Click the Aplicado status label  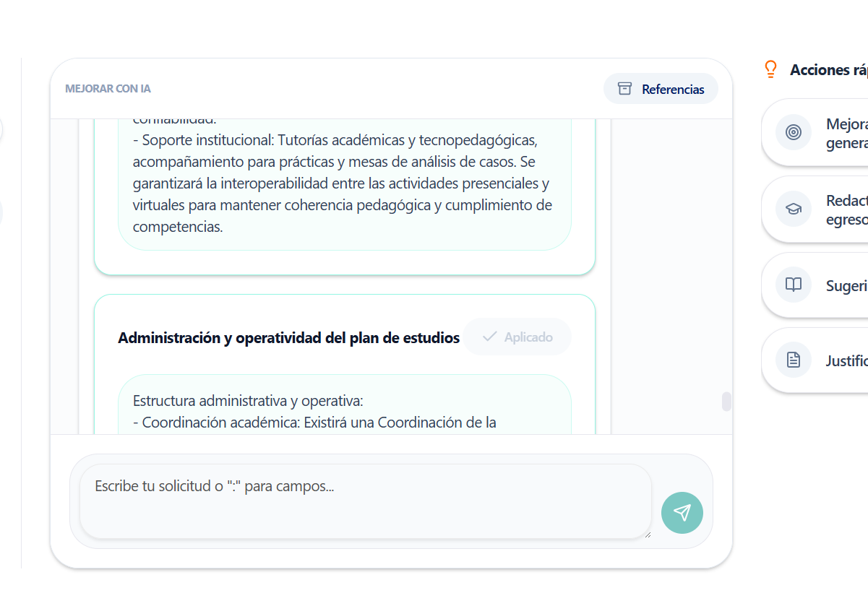tap(528, 337)
